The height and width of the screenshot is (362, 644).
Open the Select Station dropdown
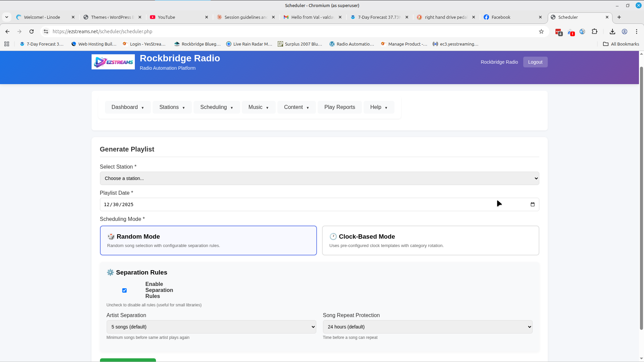point(319,178)
